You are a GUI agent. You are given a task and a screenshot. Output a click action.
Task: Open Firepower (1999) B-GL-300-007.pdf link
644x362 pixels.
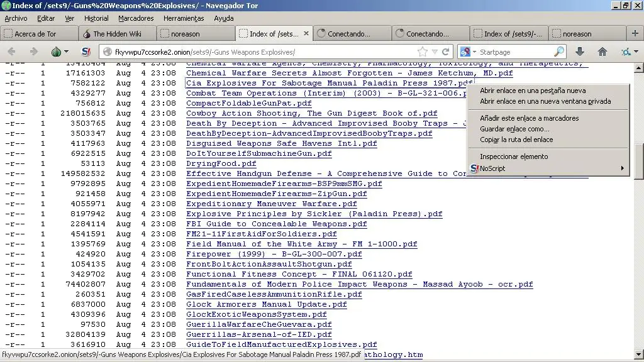tap(274, 254)
